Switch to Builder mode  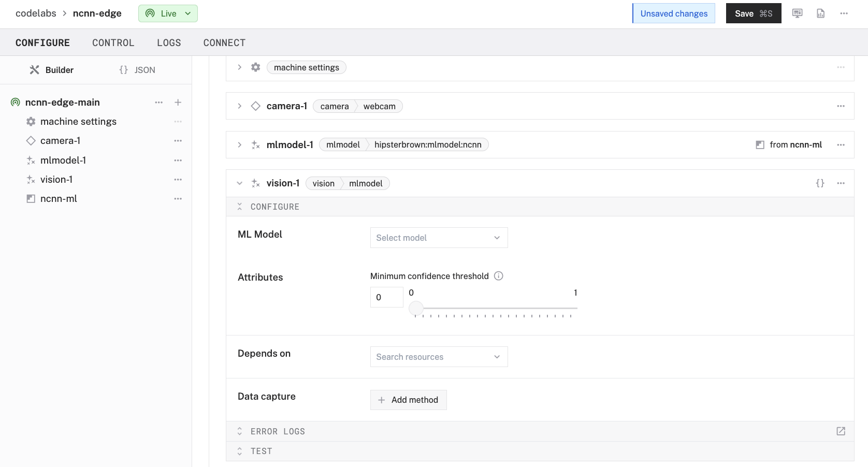[x=51, y=70]
